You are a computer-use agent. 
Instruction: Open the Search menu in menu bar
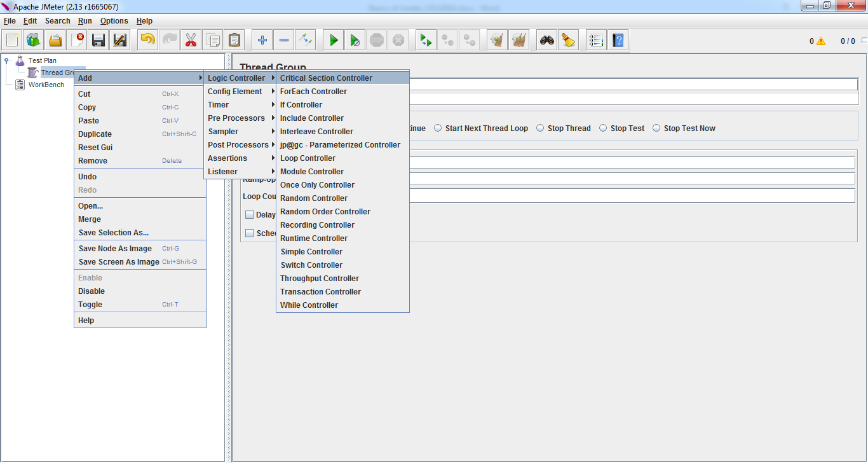58,21
